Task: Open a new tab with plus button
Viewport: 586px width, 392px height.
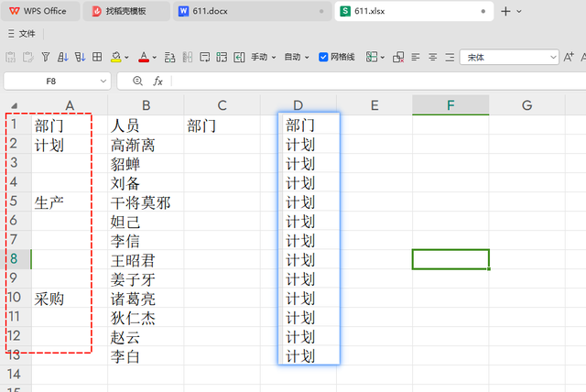Action: [505, 11]
